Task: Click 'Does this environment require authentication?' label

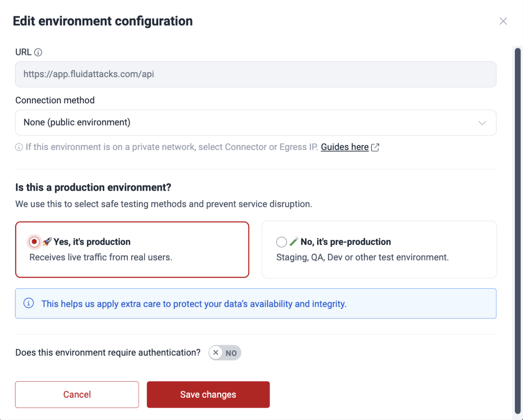Action: (x=108, y=353)
